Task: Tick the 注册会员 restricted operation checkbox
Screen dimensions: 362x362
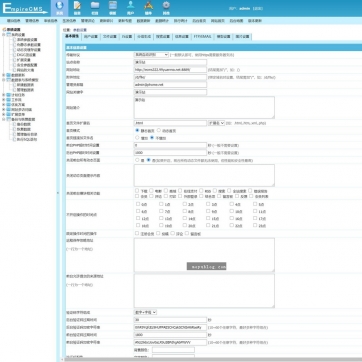Action: [137, 233]
